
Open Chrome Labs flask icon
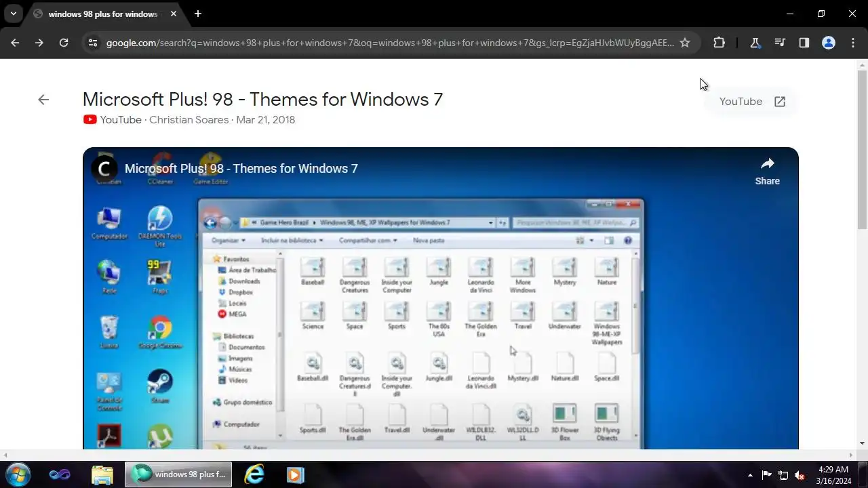coord(755,43)
